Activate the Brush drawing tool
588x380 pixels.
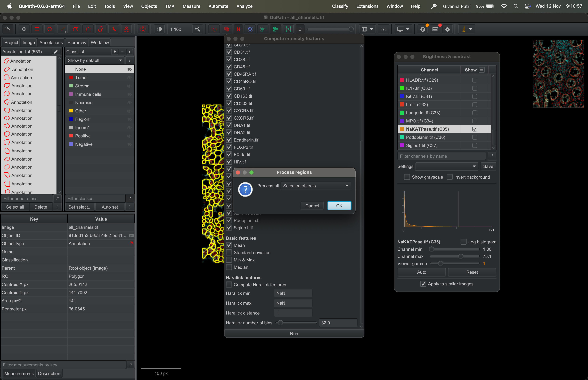101,29
